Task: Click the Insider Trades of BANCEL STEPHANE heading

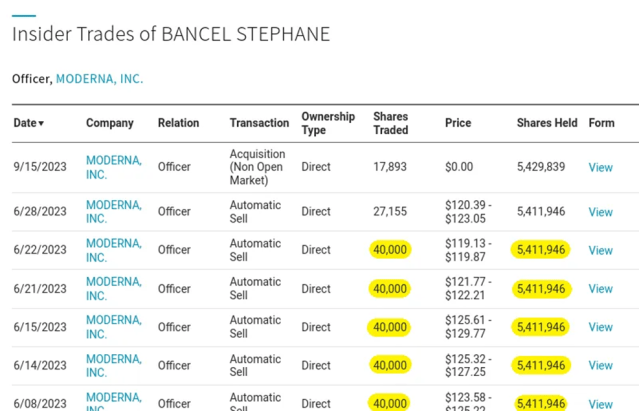Action: coord(171,34)
